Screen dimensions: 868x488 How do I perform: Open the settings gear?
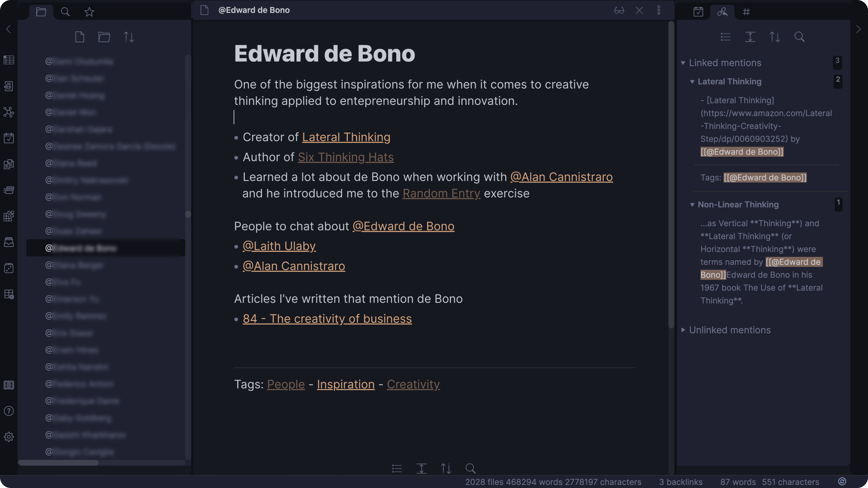(8, 436)
